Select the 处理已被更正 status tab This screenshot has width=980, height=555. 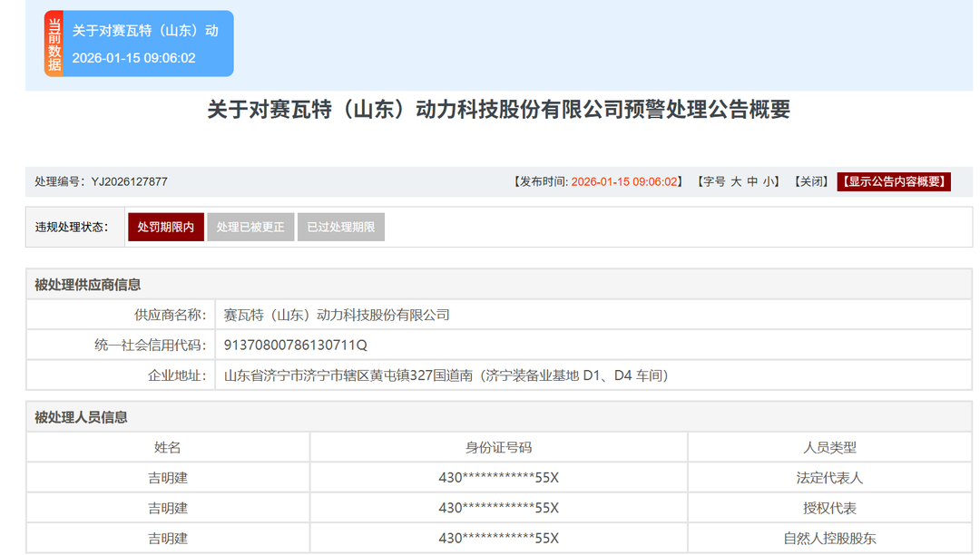250,227
